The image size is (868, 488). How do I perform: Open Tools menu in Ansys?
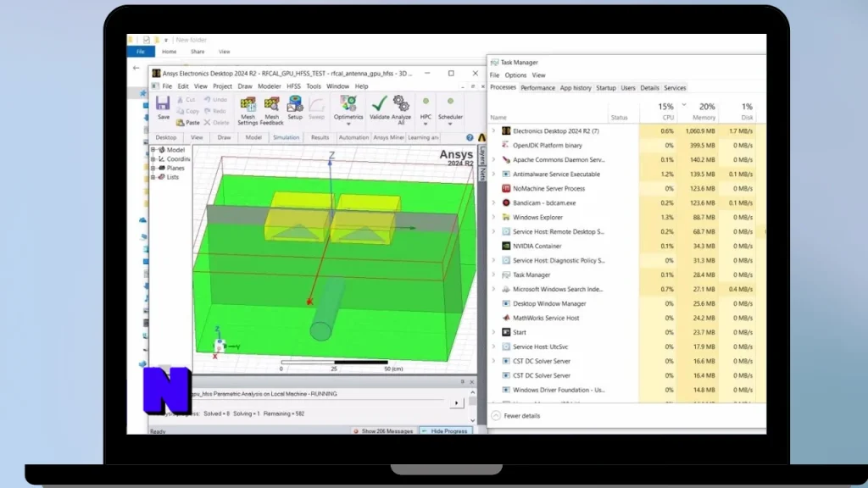coord(314,86)
